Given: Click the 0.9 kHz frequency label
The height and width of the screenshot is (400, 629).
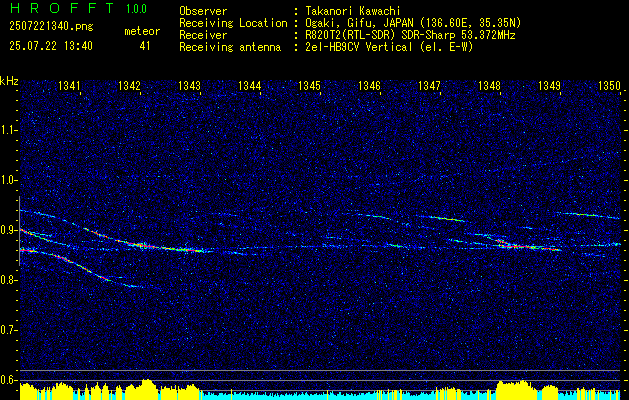Looking at the screenshot, I should pos(7,230).
